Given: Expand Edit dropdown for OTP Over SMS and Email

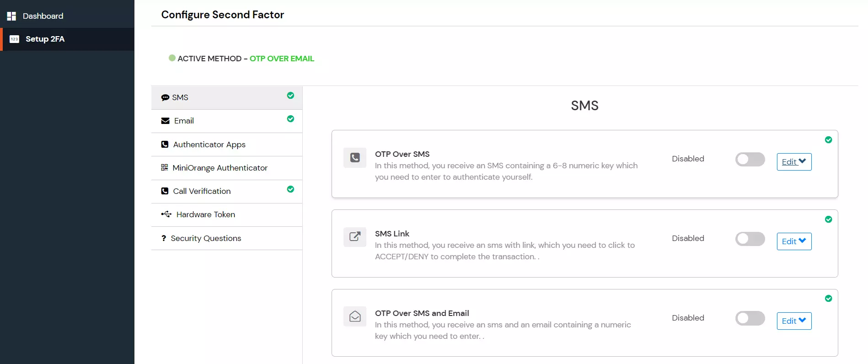Looking at the screenshot, I should coord(794,321).
